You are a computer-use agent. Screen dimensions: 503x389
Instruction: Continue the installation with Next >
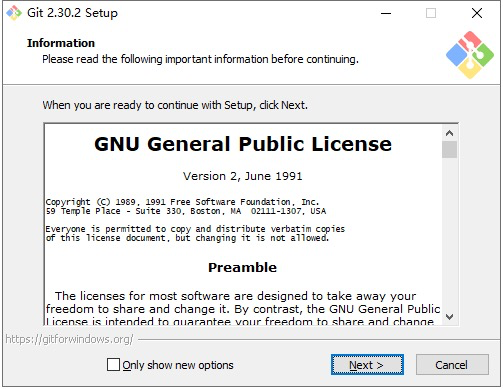tap(367, 365)
